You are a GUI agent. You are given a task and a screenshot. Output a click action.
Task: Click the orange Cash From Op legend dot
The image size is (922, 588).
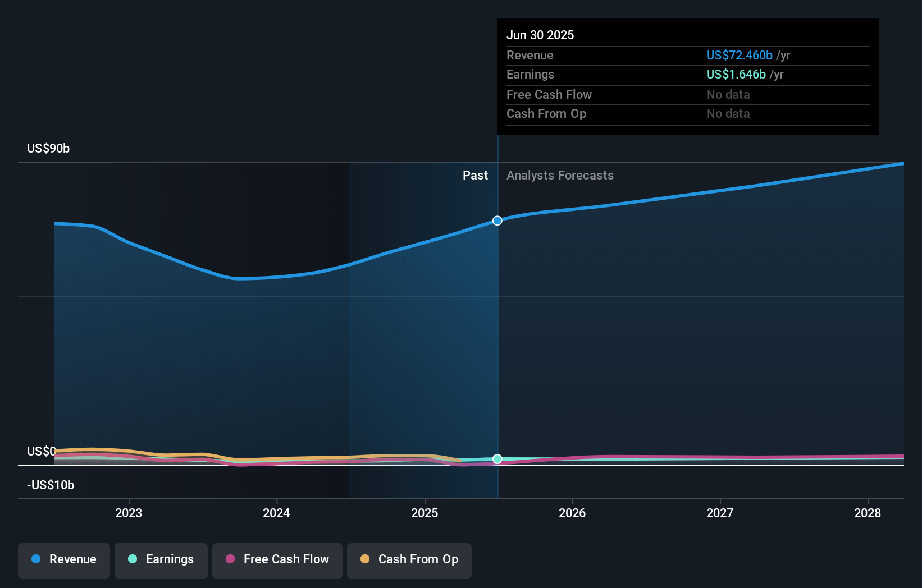tap(365, 559)
